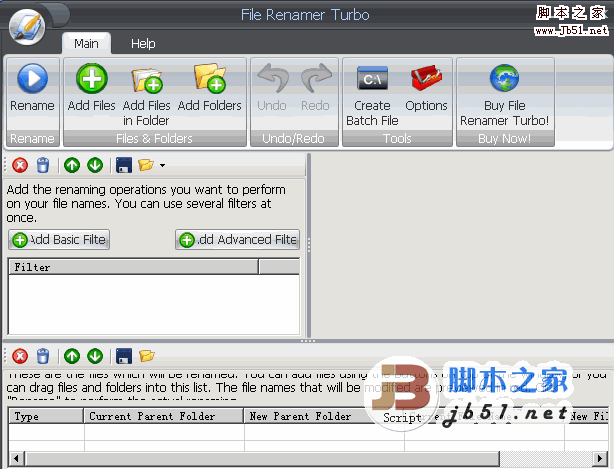Click the Undo arrow
This screenshot has width=614, height=469.
tap(273, 78)
